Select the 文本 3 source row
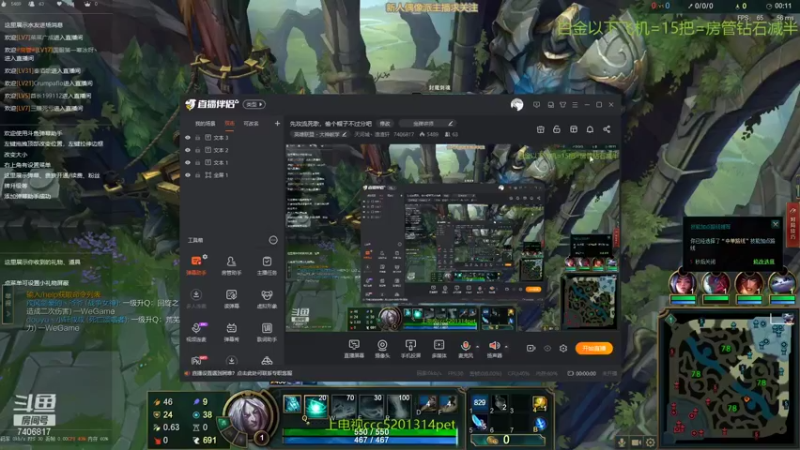Viewport: 800px width, 450px height. tap(231, 138)
